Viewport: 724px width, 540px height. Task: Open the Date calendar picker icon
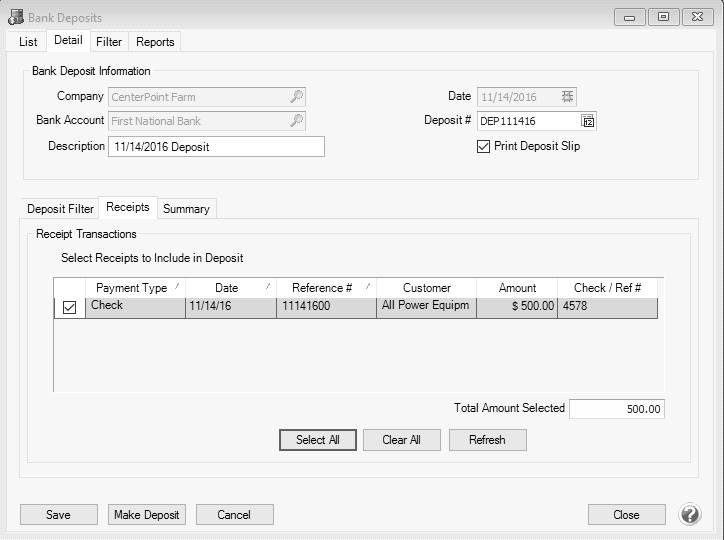tap(567, 97)
